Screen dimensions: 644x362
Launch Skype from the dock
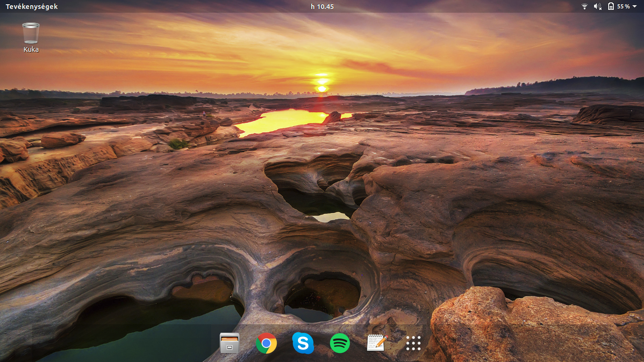pyautogui.click(x=303, y=343)
